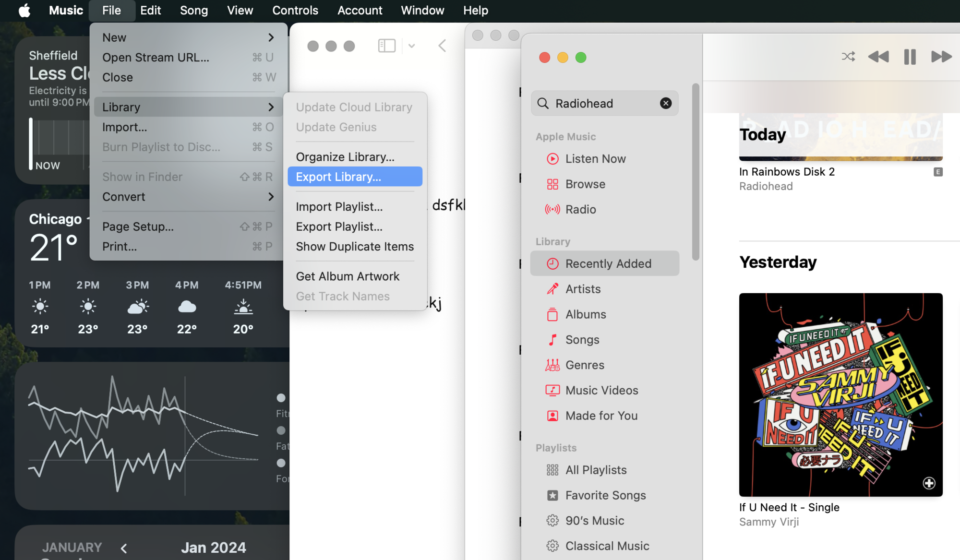
Task: Select Show Duplicate Items option
Action: click(355, 246)
